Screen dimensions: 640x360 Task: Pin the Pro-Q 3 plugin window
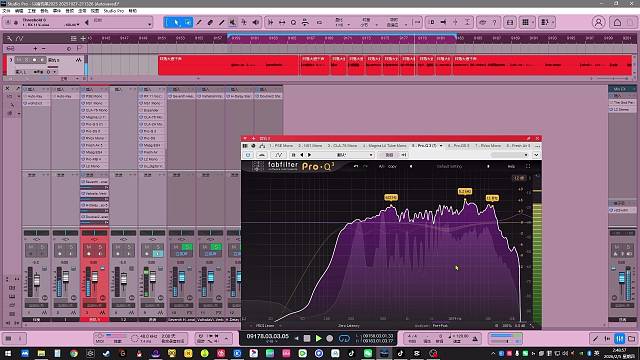click(528, 138)
